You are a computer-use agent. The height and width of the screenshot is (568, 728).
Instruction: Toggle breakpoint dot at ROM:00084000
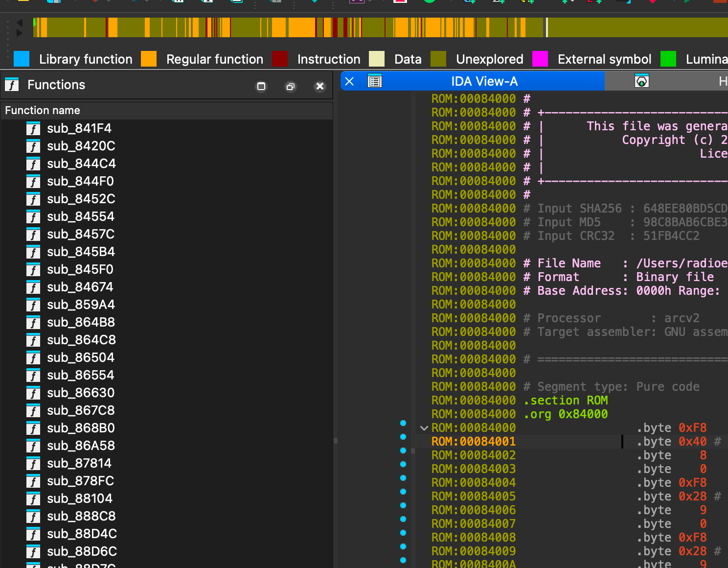[x=403, y=423]
